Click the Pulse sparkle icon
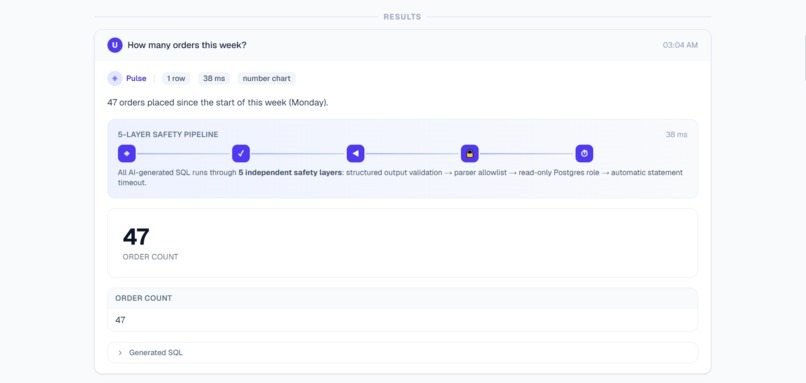The width and height of the screenshot is (806, 383). pos(115,79)
